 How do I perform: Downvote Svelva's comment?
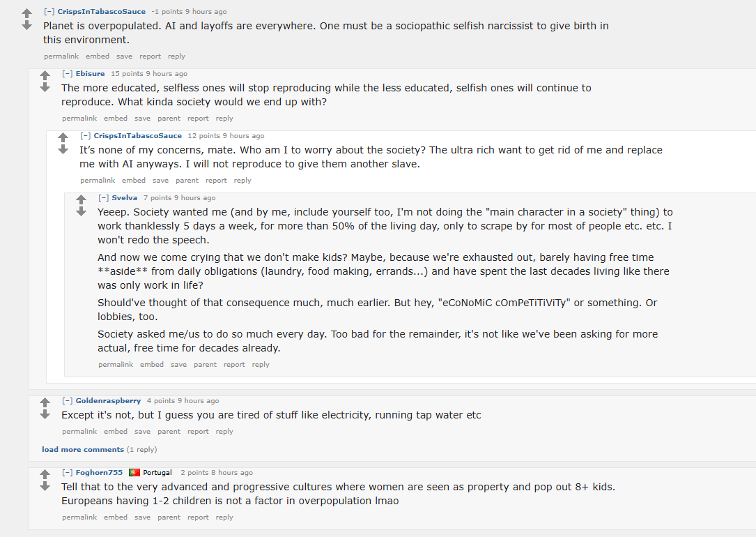point(81,211)
